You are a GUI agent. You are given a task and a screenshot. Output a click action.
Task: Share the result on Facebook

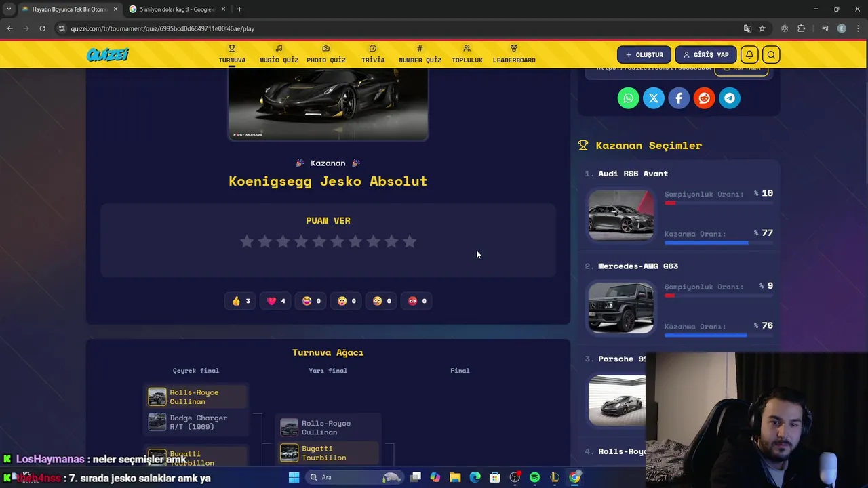tap(679, 98)
